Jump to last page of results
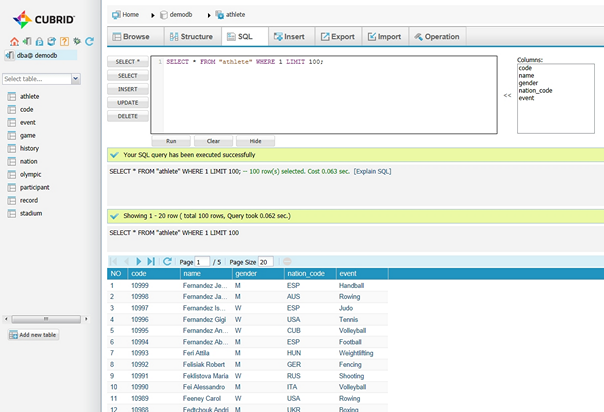The height and width of the screenshot is (412, 604). (x=152, y=261)
